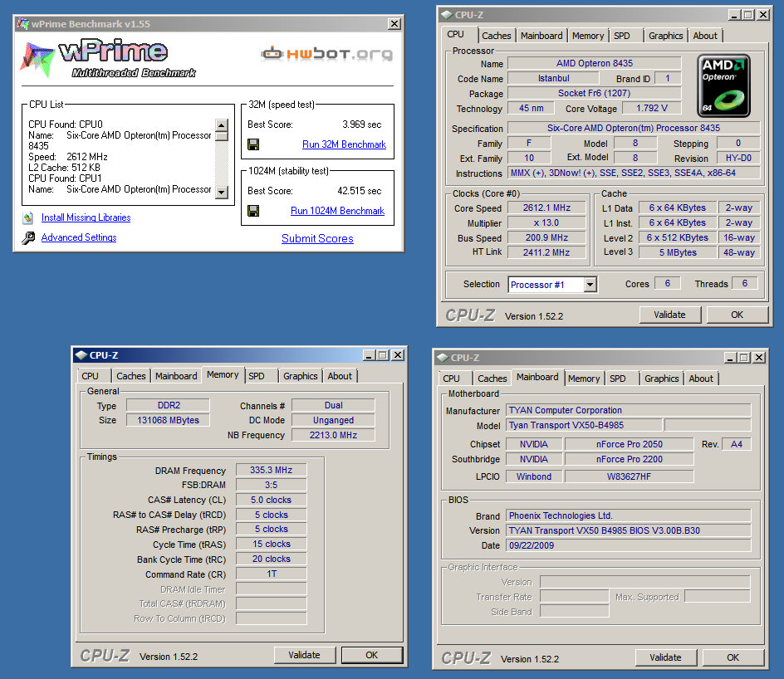Click OK in the CPU-Z Memory window
This screenshot has height=679, width=784.
coord(371,655)
